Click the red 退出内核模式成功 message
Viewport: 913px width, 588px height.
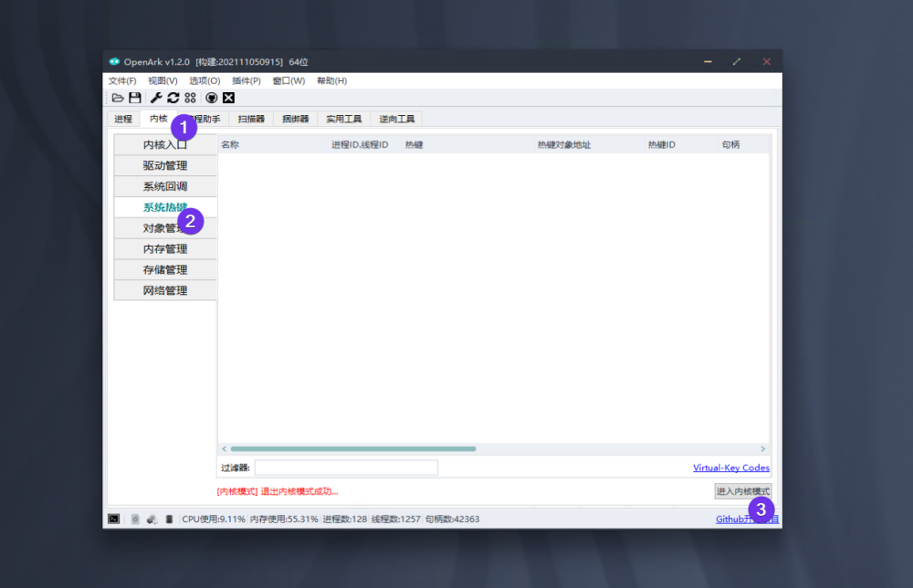[x=278, y=491]
